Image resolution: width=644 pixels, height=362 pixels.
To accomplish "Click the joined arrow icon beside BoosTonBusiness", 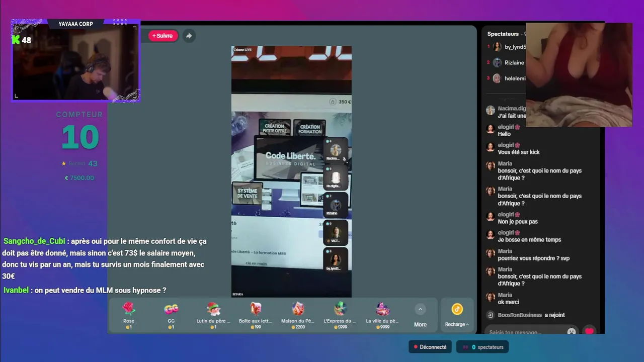I will pos(491,315).
